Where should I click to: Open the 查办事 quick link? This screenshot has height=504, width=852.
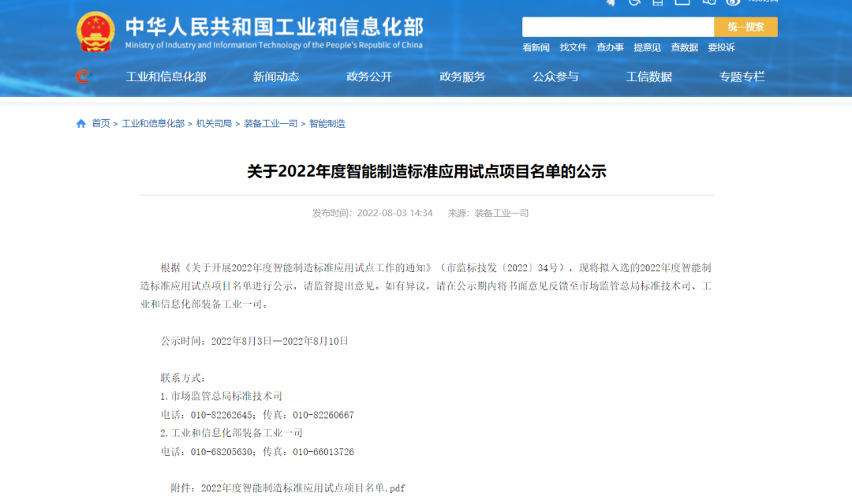[610, 48]
